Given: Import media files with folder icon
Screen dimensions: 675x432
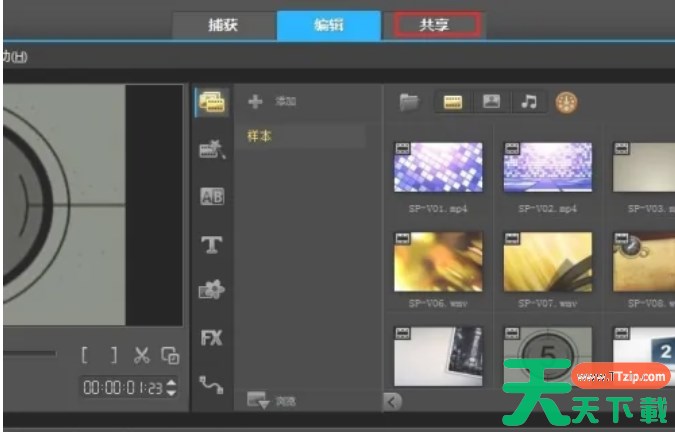Looking at the screenshot, I should [x=409, y=102].
